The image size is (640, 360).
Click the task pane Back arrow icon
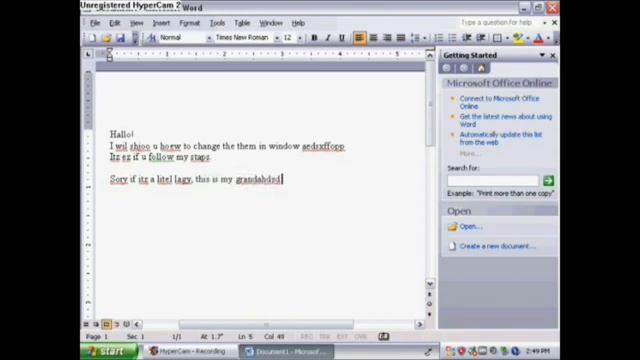[x=447, y=68]
